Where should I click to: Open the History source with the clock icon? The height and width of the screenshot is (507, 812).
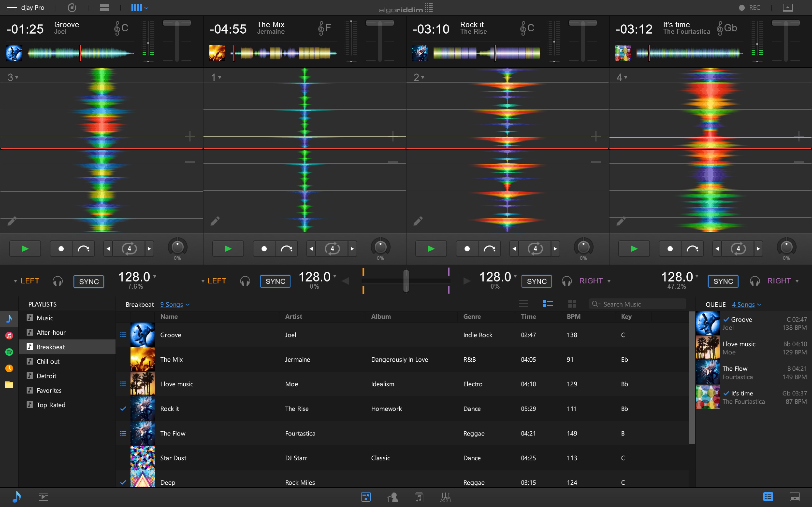point(9,368)
